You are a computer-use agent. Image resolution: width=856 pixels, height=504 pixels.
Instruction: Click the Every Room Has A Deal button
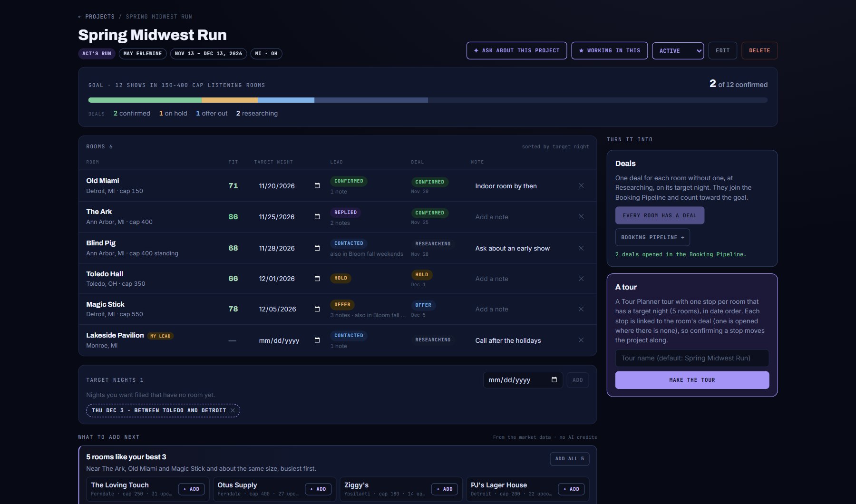pos(660,215)
